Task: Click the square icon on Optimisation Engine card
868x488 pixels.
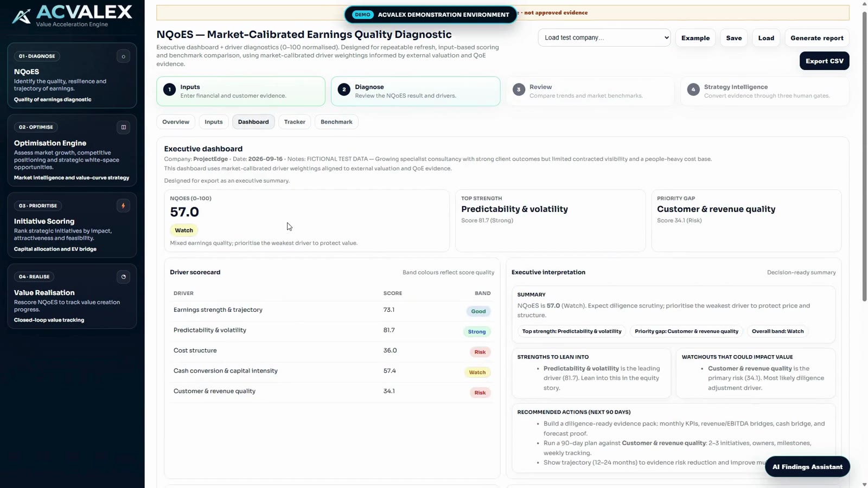Action: [x=123, y=127]
